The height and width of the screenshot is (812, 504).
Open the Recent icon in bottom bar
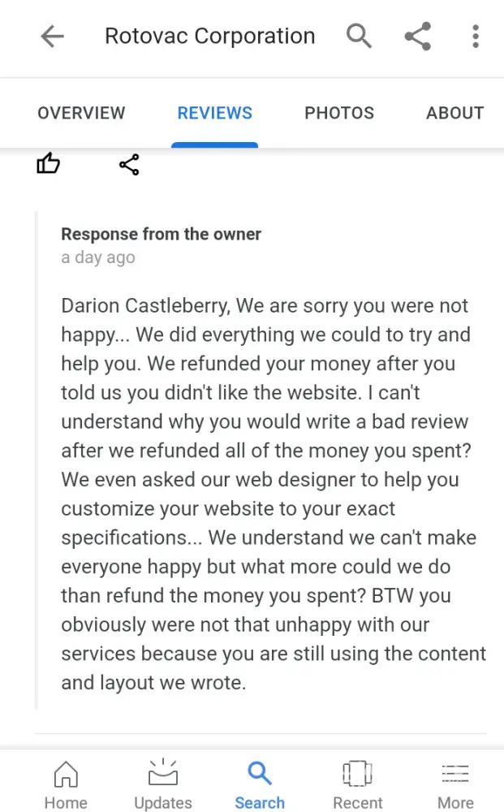click(357, 774)
